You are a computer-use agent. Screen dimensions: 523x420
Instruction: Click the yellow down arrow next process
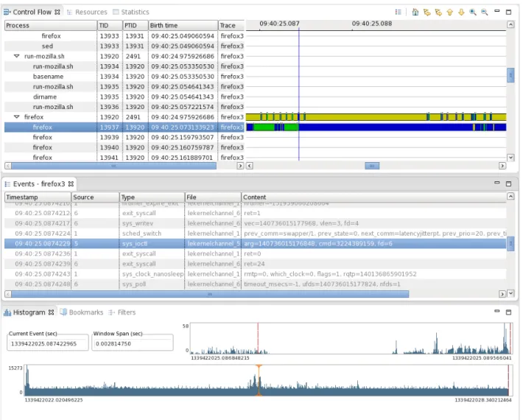(x=461, y=13)
